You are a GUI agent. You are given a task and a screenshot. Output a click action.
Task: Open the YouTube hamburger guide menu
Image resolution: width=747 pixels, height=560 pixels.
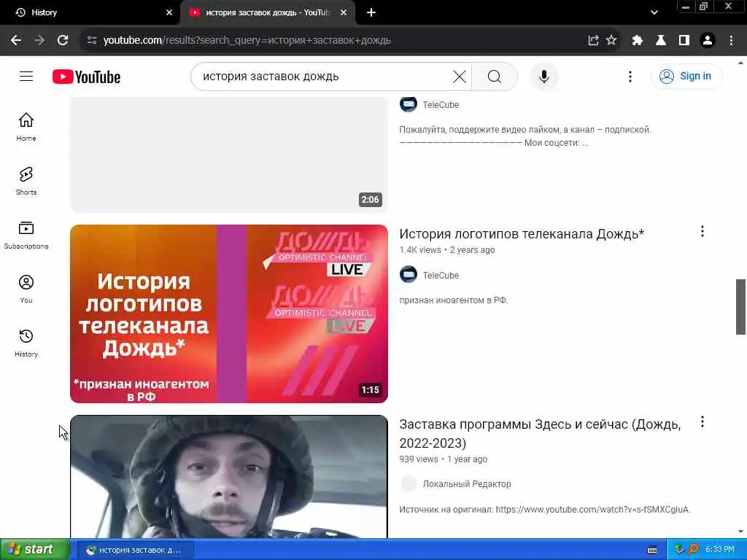click(26, 76)
